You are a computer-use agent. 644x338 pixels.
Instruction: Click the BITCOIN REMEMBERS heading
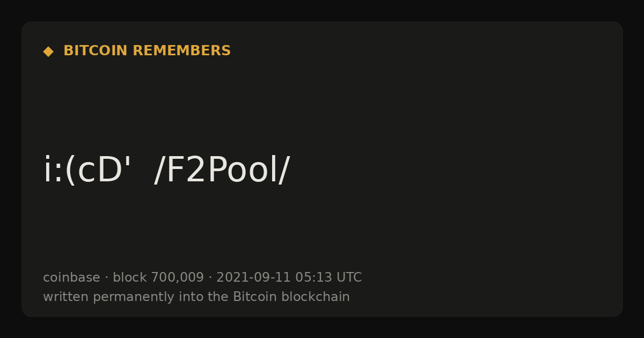click(147, 51)
